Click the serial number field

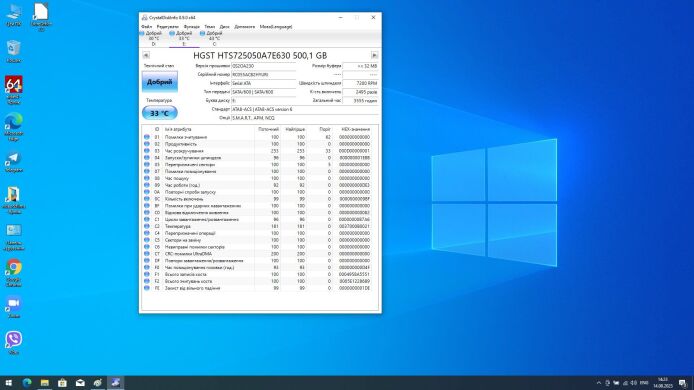click(x=264, y=74)
